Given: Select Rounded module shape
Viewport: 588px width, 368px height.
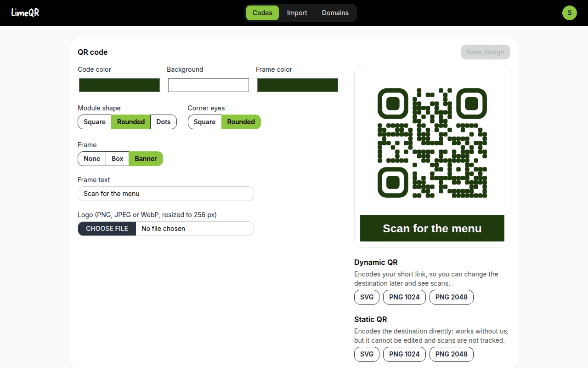Looking at the screenshot, I should coord(131,122).
